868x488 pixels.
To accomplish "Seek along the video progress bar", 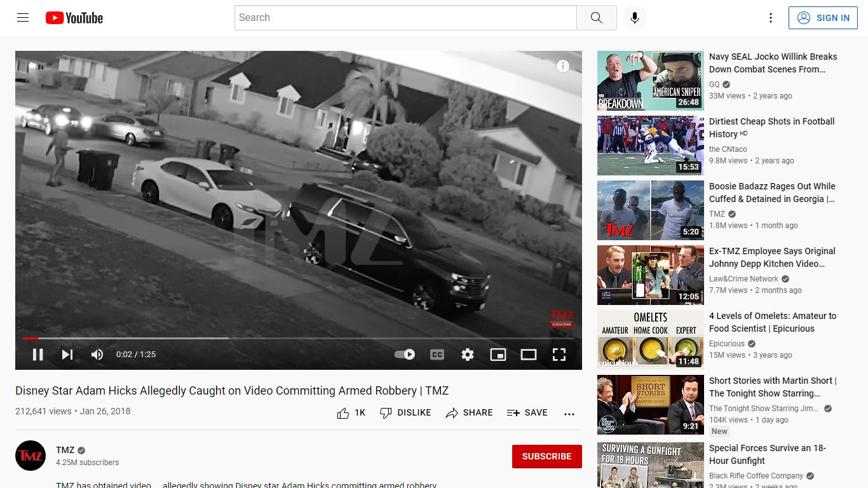I will (x=299, y=338).
